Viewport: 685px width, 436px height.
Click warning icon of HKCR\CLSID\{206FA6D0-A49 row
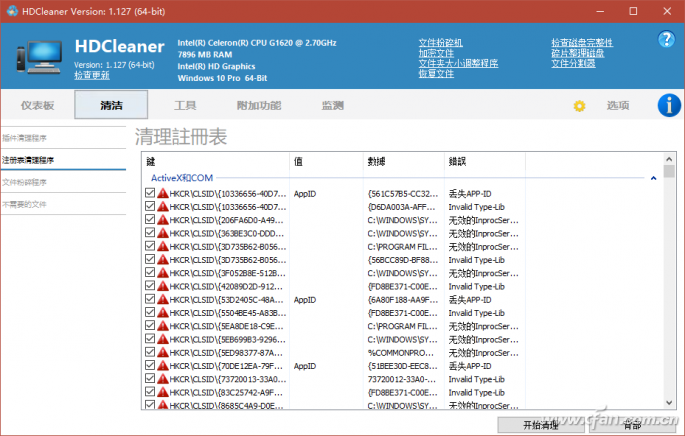163,220
